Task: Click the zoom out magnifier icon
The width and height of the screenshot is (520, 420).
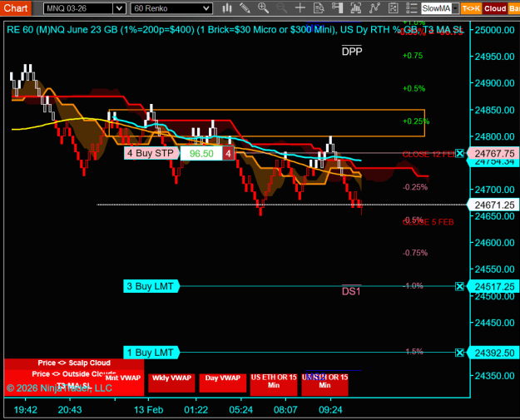Action: point(282,8)
